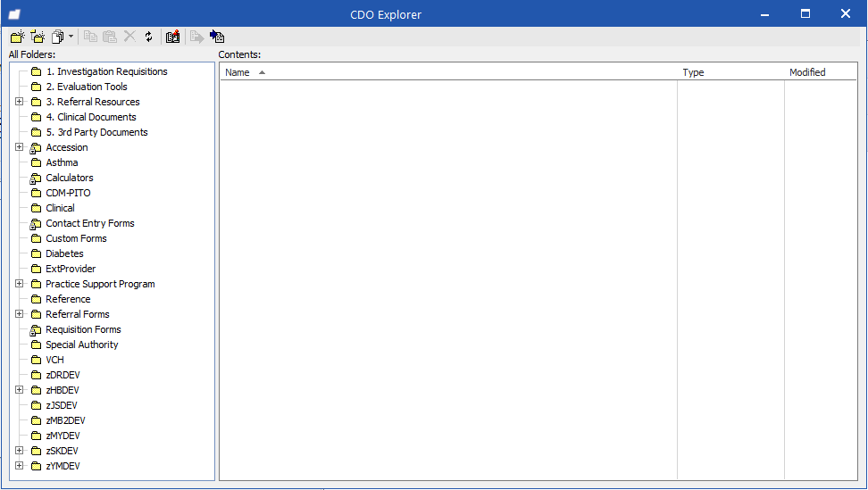This screenshot has height=490, width=868.
Task: Click the new document pages icon
Action: pyautogui.click(x=57, y=37)
